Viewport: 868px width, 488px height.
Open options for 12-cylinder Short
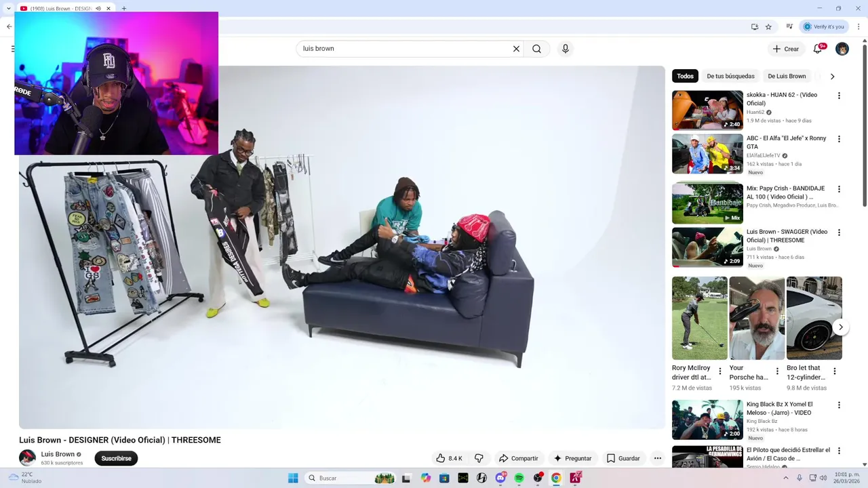835,371
